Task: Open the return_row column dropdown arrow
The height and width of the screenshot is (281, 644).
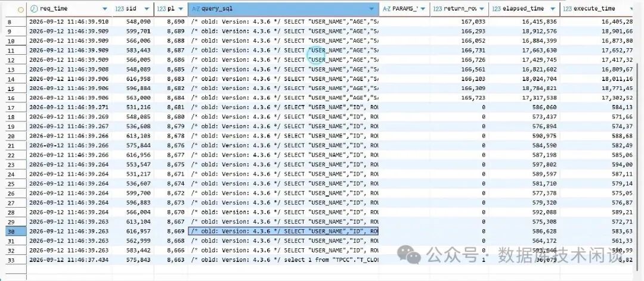Action: click(481, 9)
